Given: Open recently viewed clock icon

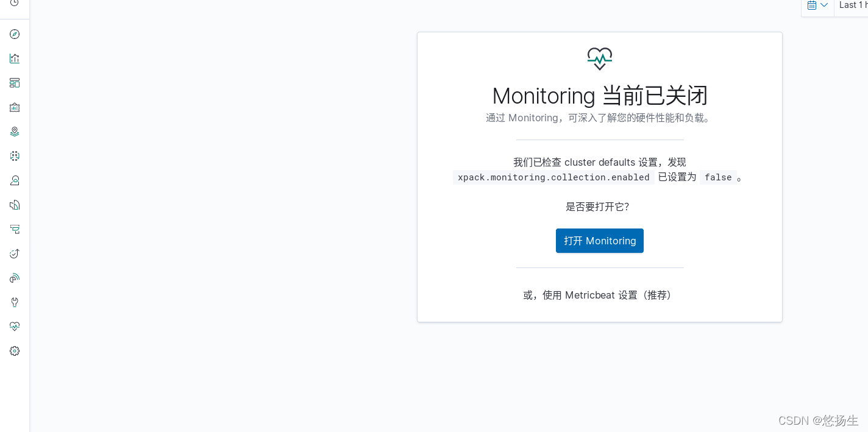Looking at the screenshot, I should pos(15,3).
